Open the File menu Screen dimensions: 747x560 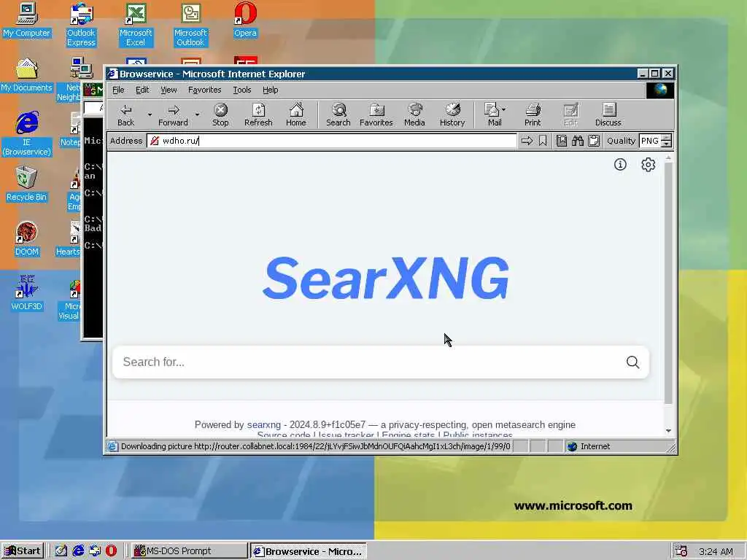[x=118, y=90]
